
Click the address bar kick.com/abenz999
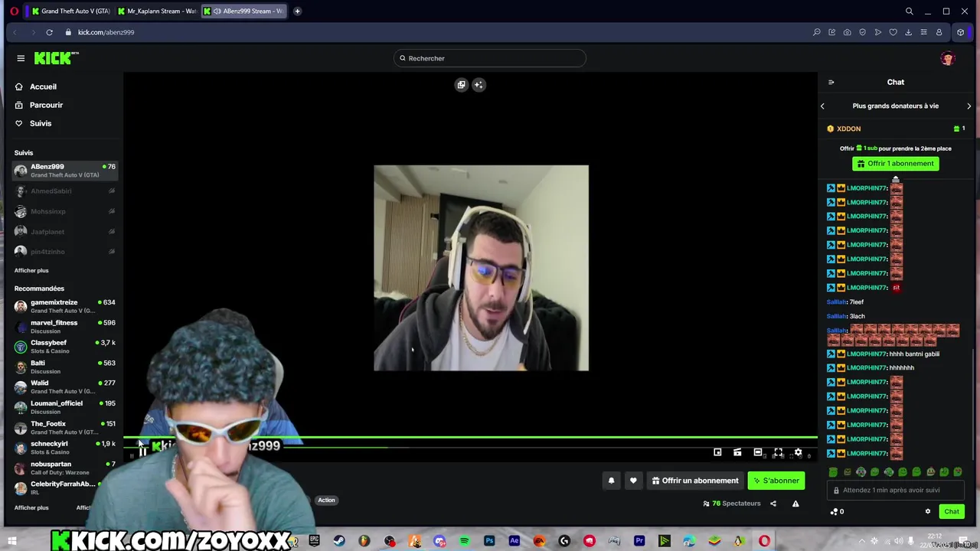point(106,32)
